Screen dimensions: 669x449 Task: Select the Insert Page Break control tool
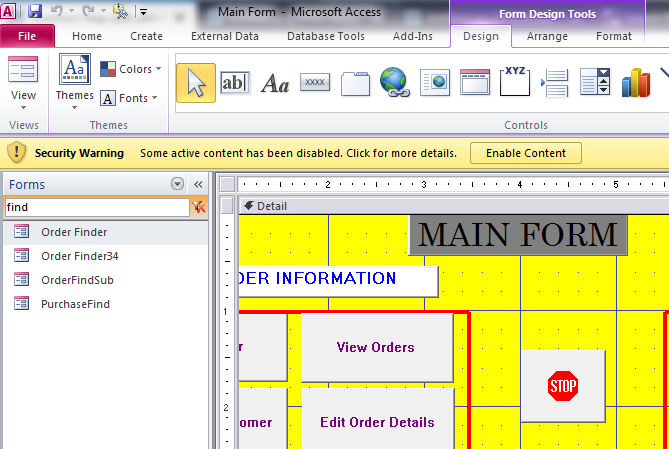click(x=555, y=83)
